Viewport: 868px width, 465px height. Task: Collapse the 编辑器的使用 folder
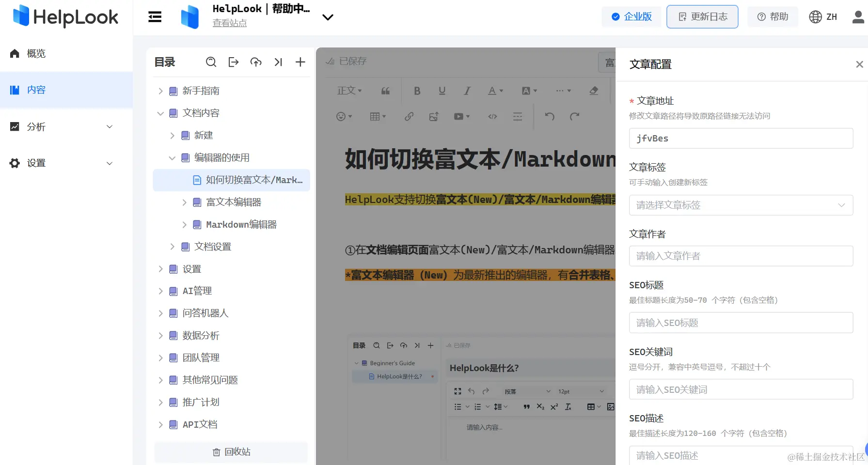tap(172, 158)
